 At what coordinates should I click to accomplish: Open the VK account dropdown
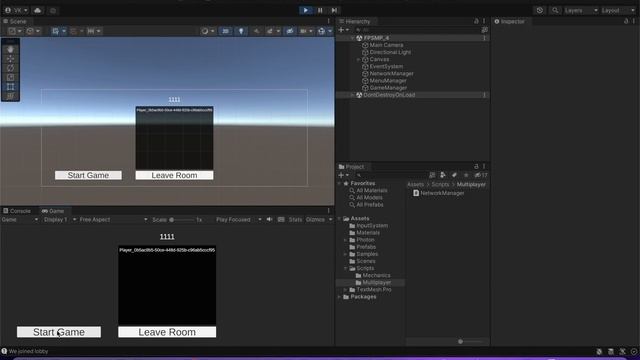[x=16, y=10]
